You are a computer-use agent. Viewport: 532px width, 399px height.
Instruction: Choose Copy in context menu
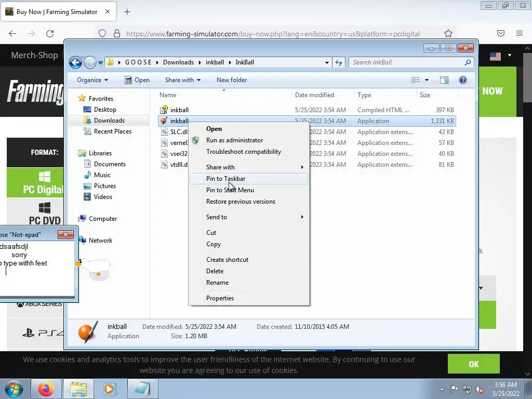[249, 244]
